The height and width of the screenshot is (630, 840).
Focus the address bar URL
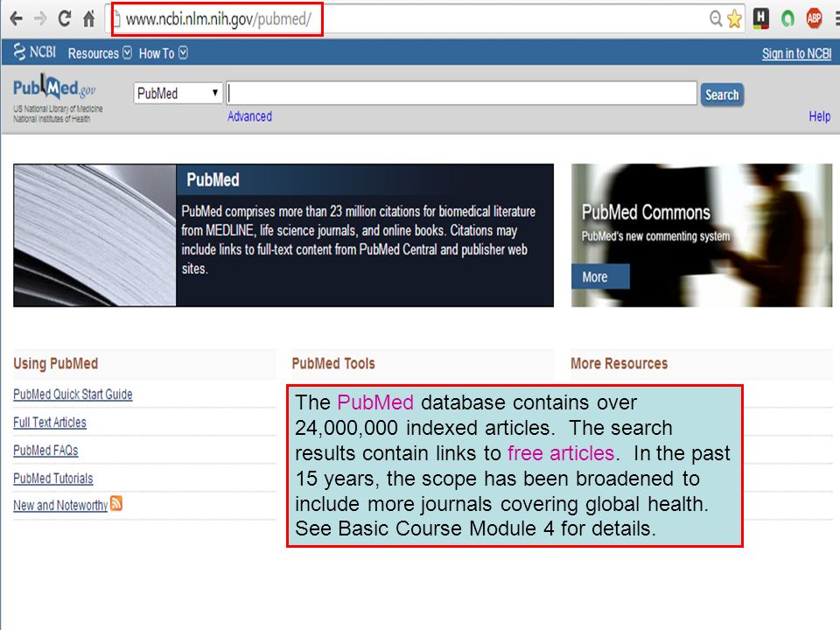coord(218,19)
